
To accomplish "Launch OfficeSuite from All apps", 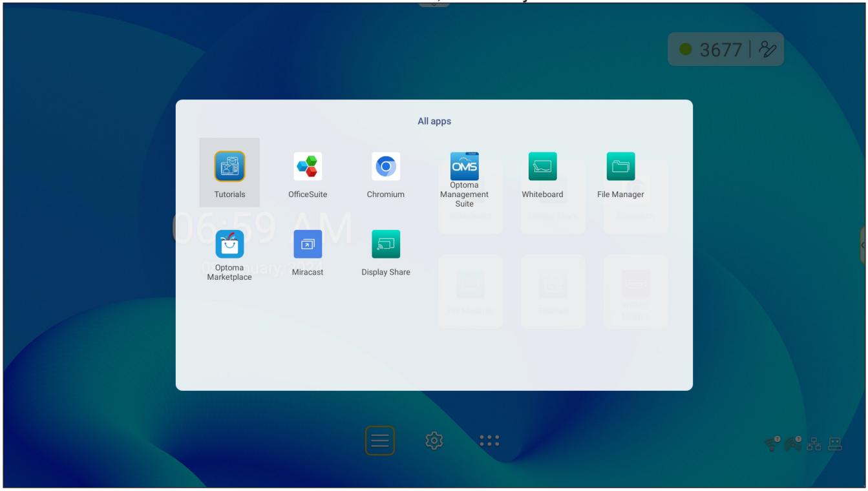I will click(x=308, y=172).
